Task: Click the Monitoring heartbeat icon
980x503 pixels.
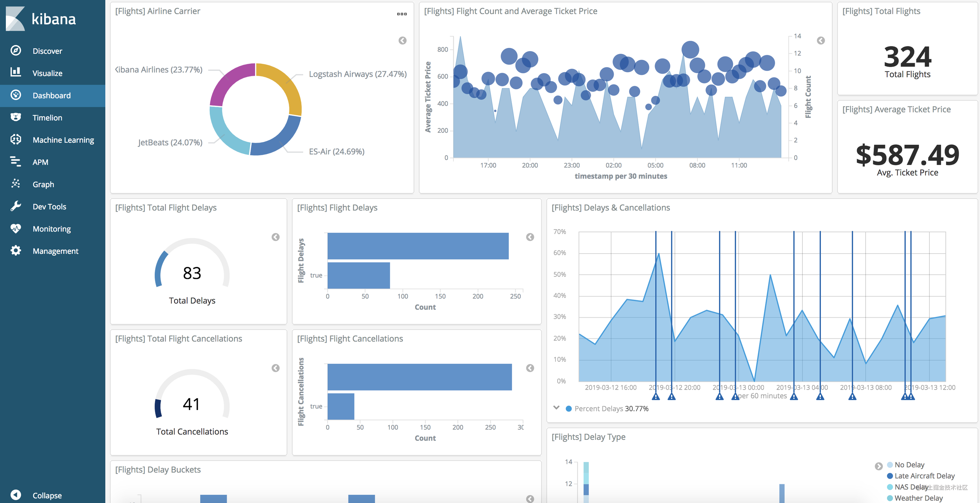Action: (16, 228)
